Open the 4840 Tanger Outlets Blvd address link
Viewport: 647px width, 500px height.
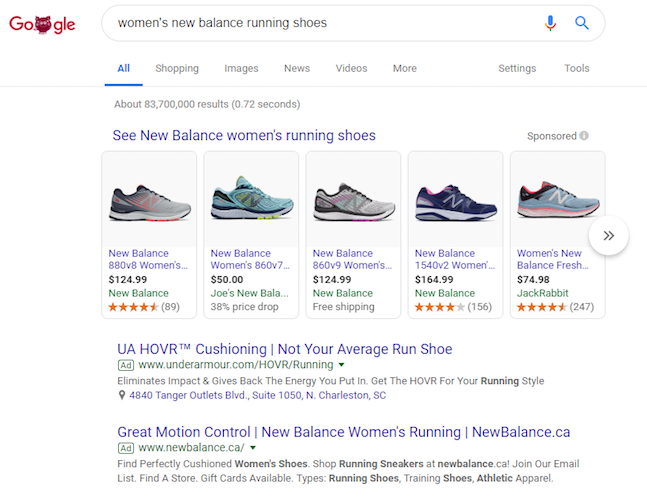click(257, 395)
